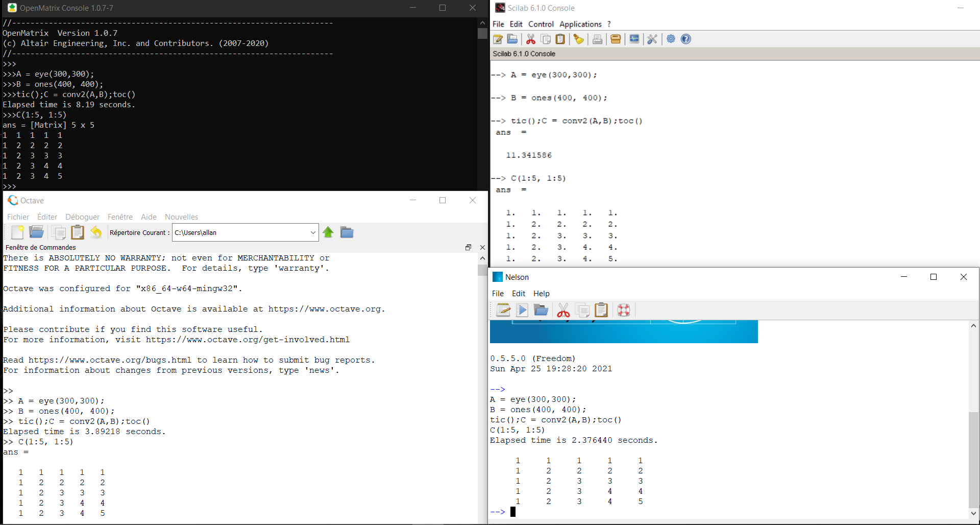Open the Éditer menu in Octave
Image resolution: width=980 pixels, height=525 pixels.
click(47, 217)
